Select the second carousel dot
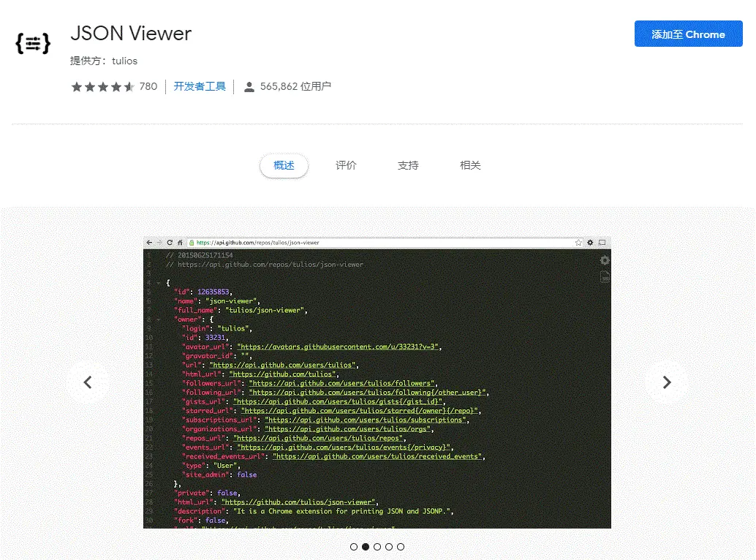The image size is (756, 560). pyautogui.click(x=366, y=547)
